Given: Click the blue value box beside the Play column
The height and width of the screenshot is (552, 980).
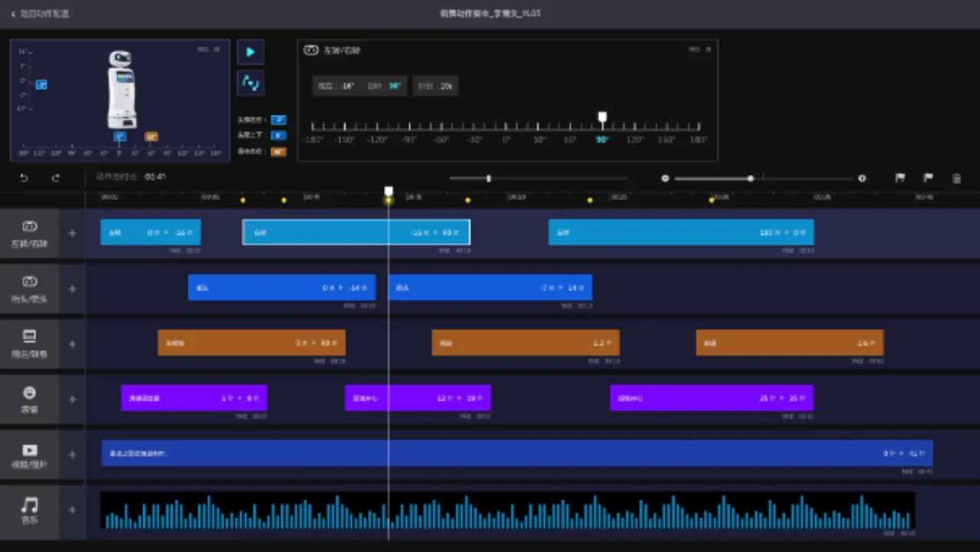Looking at the screenshot, I should [x=278, y=135].
